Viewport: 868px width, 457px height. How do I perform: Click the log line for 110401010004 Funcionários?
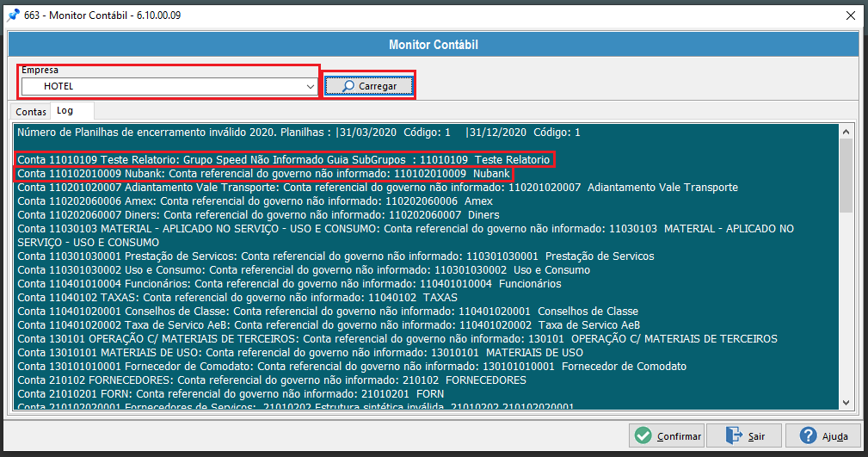click(289, 284)
